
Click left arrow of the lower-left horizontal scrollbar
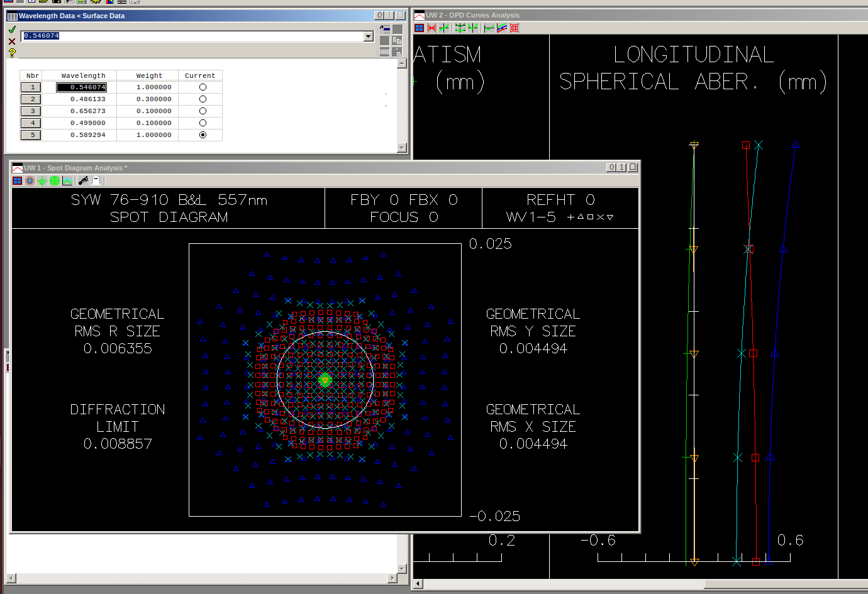tap(11, 578)
